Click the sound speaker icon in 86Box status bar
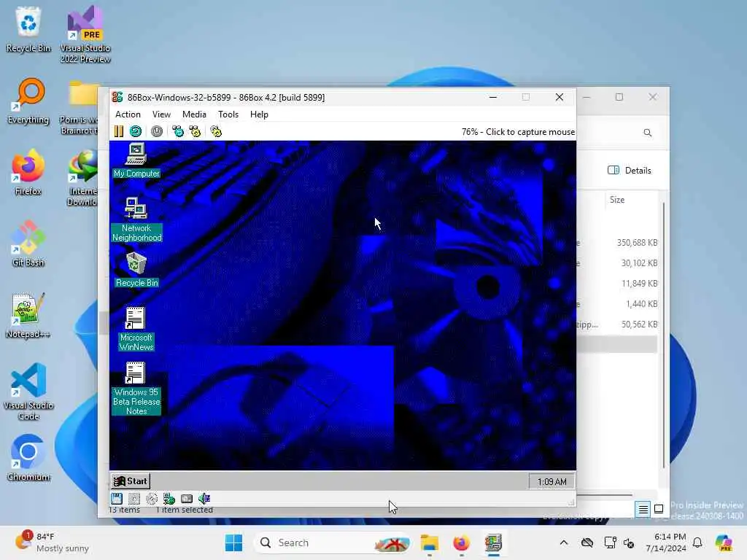 (x=204, y=499)
